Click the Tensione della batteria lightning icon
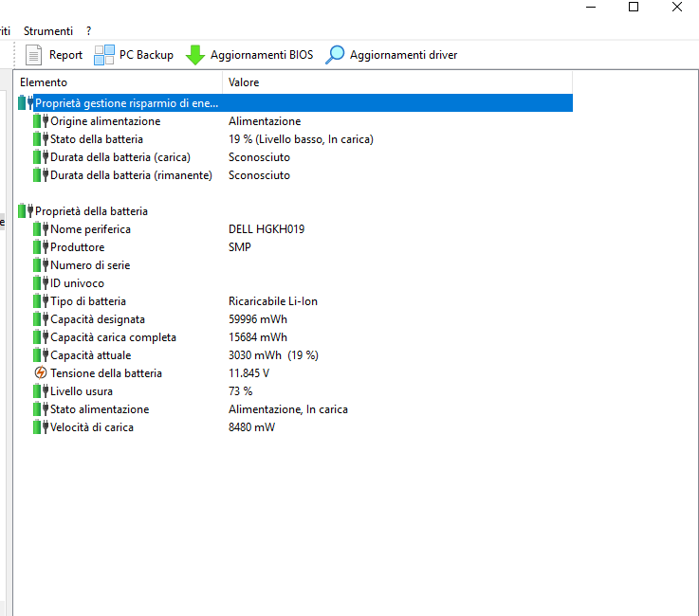The width and height of the screenshot is (699, 616). tap(40, 373)
